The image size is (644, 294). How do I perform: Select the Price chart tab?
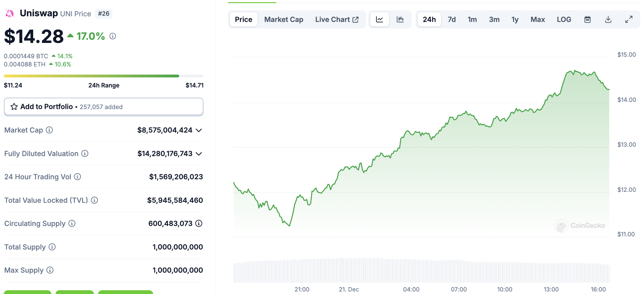click(243, 19)
